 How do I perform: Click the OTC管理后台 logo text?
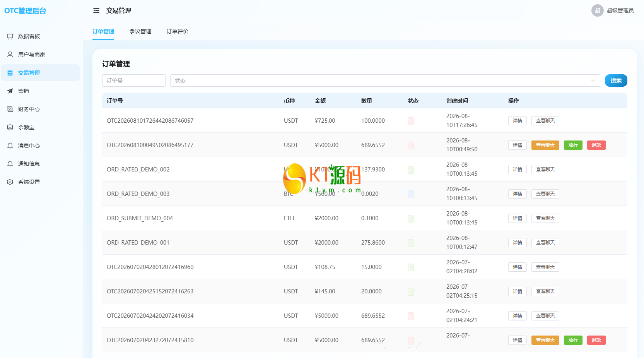point(25,11)
